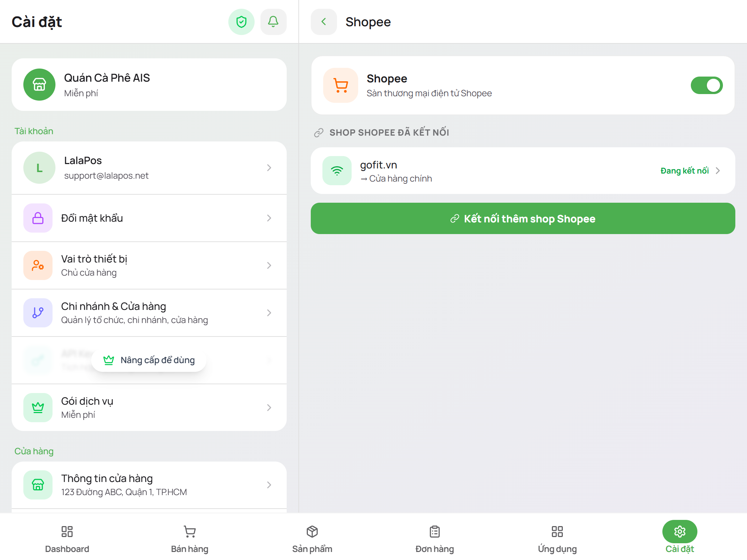Click the Đang kết nối status link
The width and height of the screenshot is (747, 560).
coord(685,171)
